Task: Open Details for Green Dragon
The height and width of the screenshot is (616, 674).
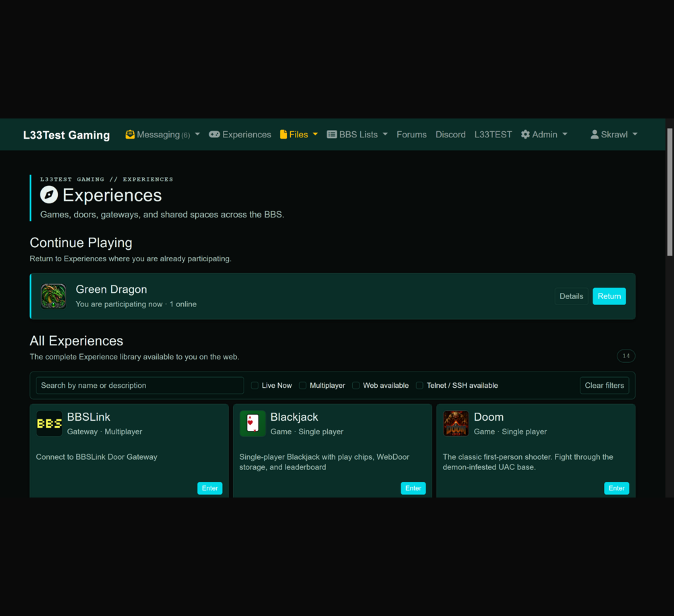Action: coord(571,296)
